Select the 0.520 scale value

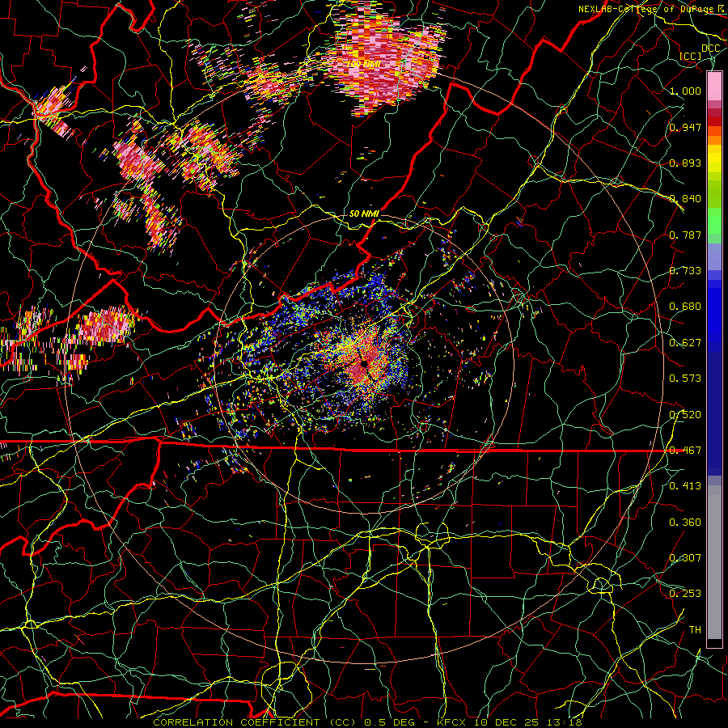685,415
